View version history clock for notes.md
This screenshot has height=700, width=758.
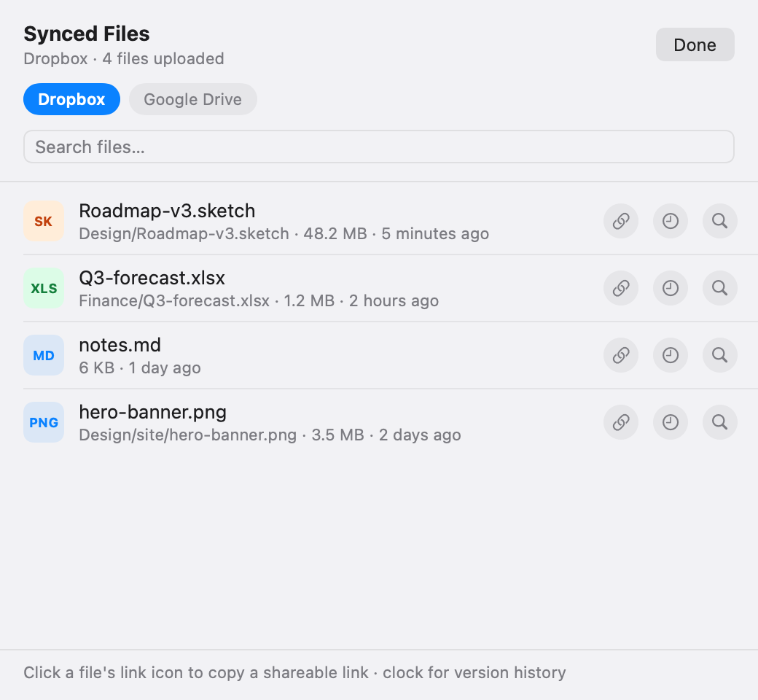(x=671, y=355)
